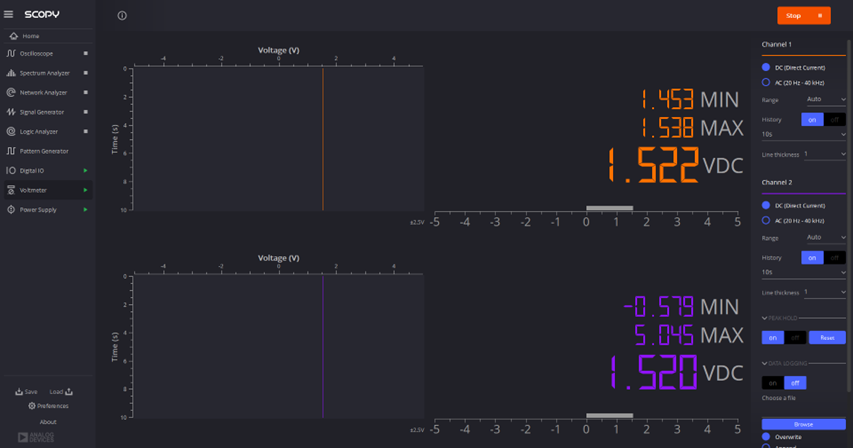Screen dimensions: 853x448
Task: Open Channel 2 Line thickness dropdown
Action: click(x=825, y=293)
